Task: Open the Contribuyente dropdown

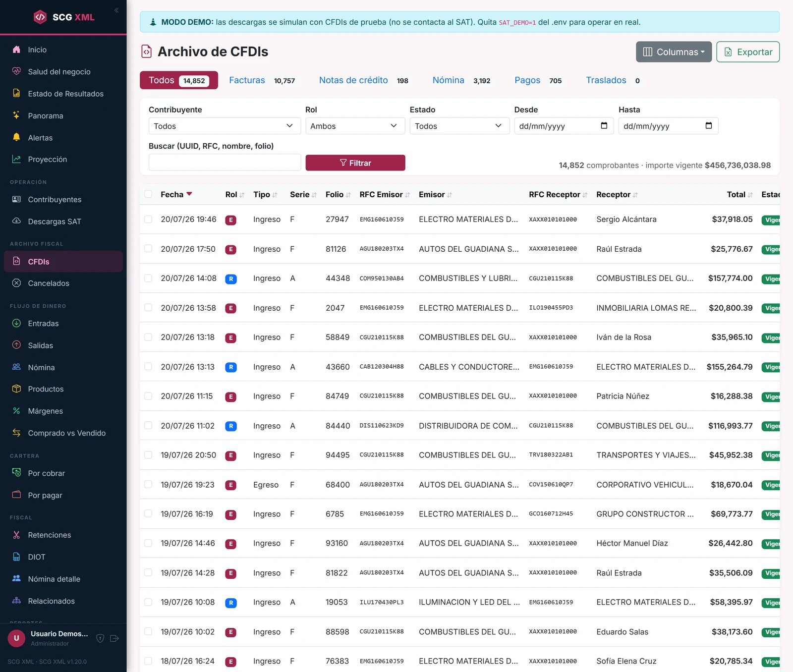Action: pos(225,126)
